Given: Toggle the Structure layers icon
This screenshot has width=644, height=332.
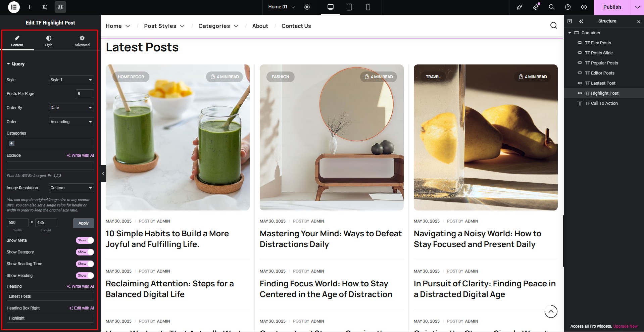Looking at the screenshot, I should (x=60, y=7).
